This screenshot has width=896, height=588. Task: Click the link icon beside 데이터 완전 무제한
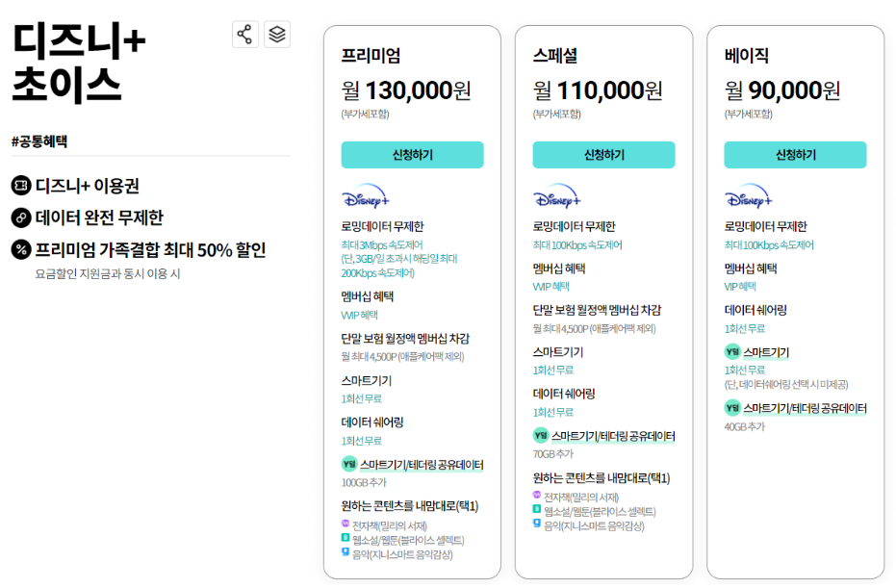[21, 217]
